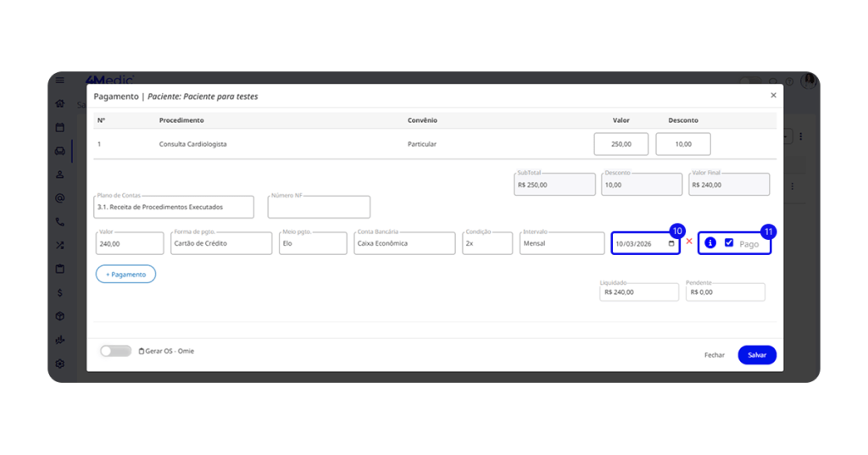Toggle the Gerar OS - Omie switch
Viewport: 868px width, 455px height.
click(x=115, y=351)
